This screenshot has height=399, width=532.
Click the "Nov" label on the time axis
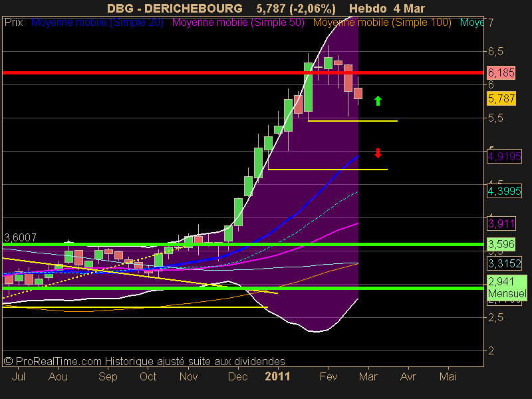[188, 376]
